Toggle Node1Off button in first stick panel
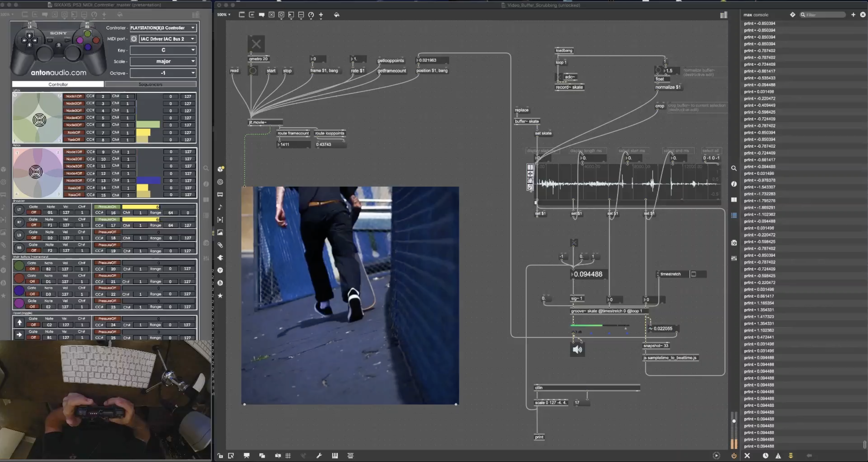Image resolution: width=868 pixels, height=462 pixels. (74, 96)
